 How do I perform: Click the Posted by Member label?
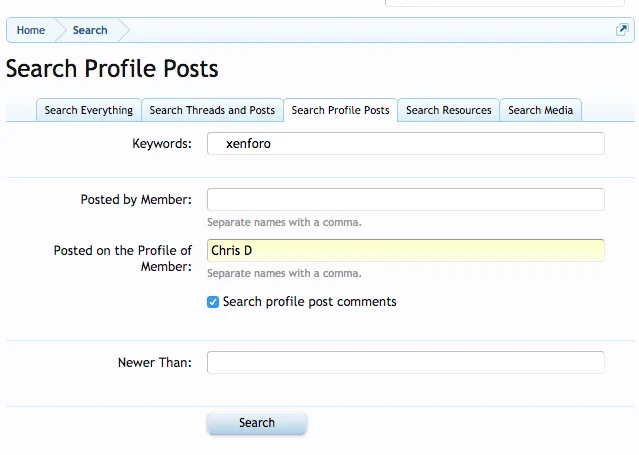136,200
